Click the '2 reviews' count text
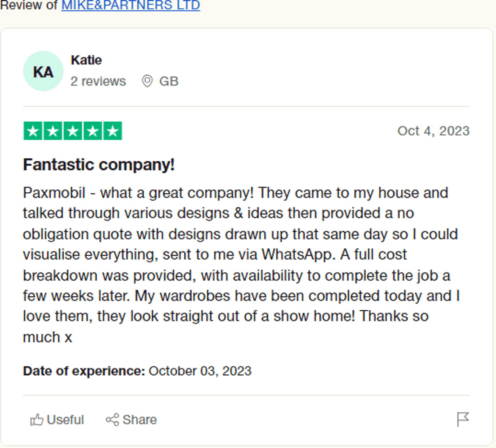Image resolution: width=496 pixels, height=448 pixels. click(98, 81)
